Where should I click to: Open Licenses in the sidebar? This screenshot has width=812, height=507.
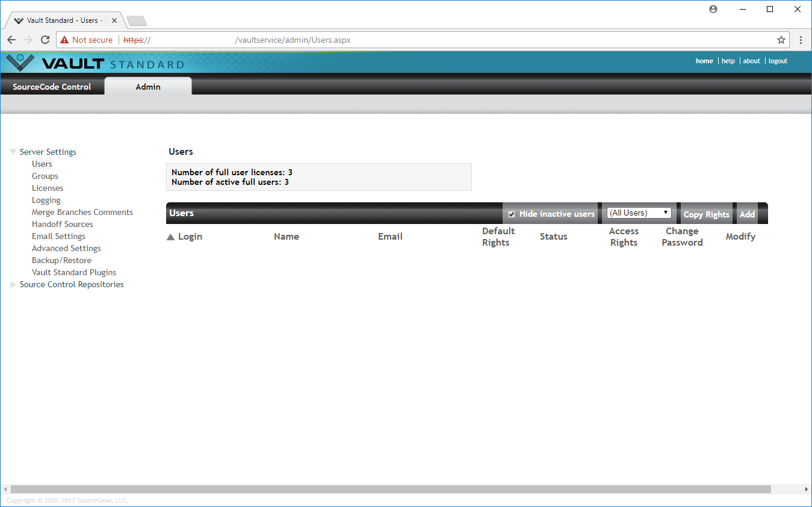click(48, 188)
